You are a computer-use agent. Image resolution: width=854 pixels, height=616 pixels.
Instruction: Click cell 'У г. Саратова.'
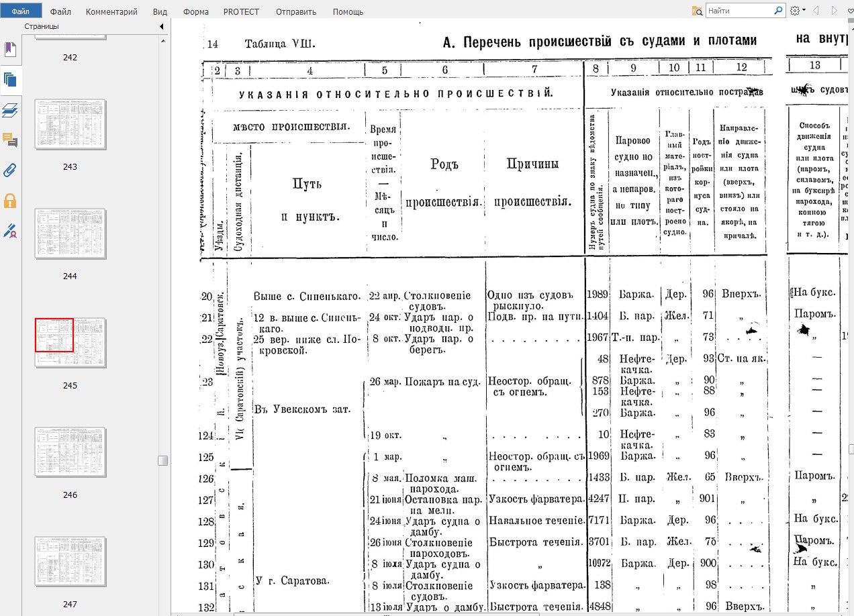pos(293,580)
